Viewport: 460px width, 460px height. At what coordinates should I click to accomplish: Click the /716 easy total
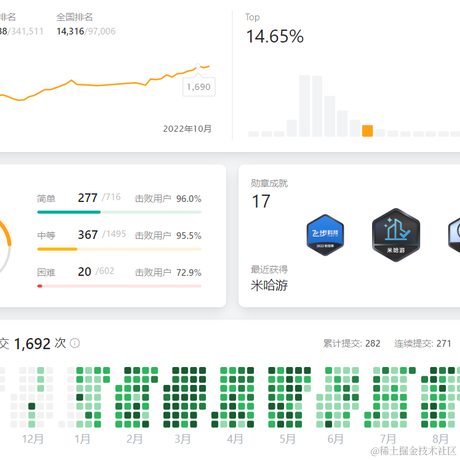pos(111,197)
